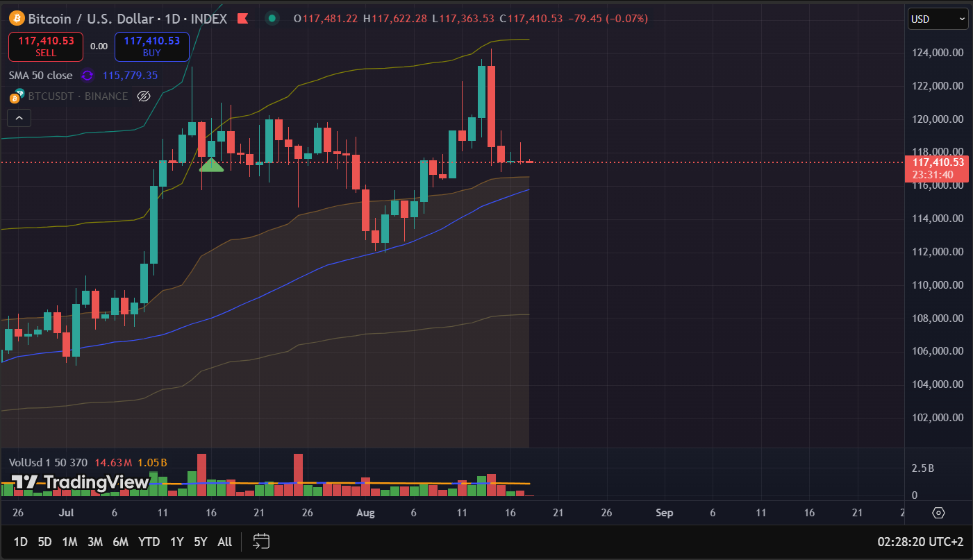
Task: Click the orange Bitcoin logo beside the chart title
Action: (x=17, y=19)
